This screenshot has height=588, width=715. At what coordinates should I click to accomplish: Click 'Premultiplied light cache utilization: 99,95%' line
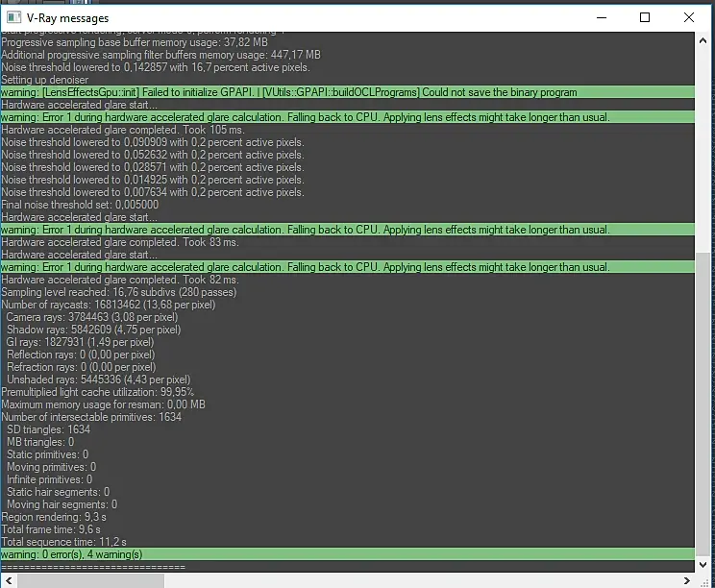98,392
